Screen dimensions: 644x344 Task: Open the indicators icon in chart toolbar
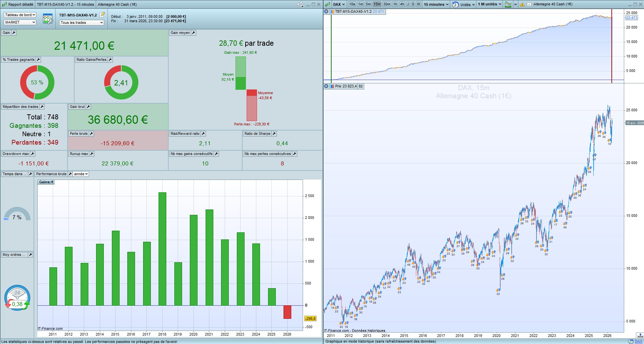[x=508, y=4]
